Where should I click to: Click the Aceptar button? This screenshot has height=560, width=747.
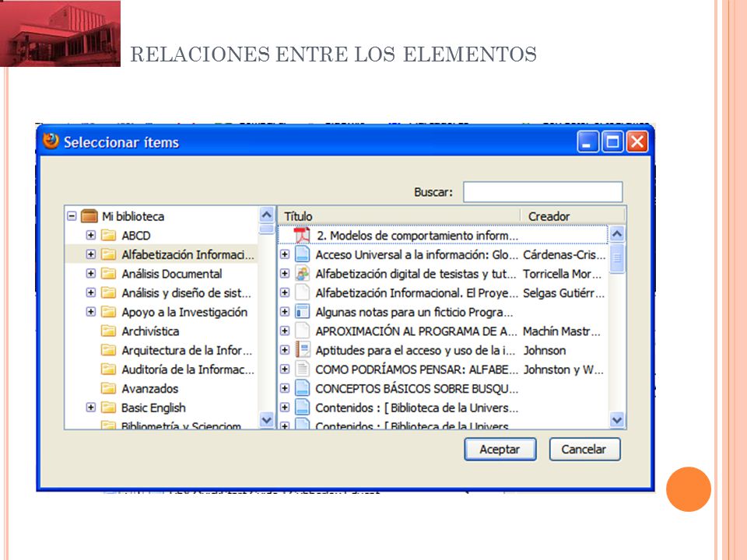[500, 449]
